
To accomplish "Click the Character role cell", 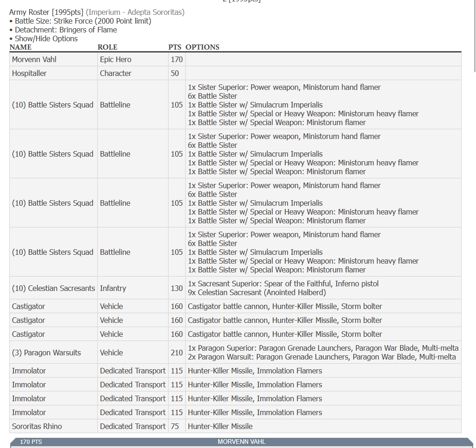I will (133, 74).
